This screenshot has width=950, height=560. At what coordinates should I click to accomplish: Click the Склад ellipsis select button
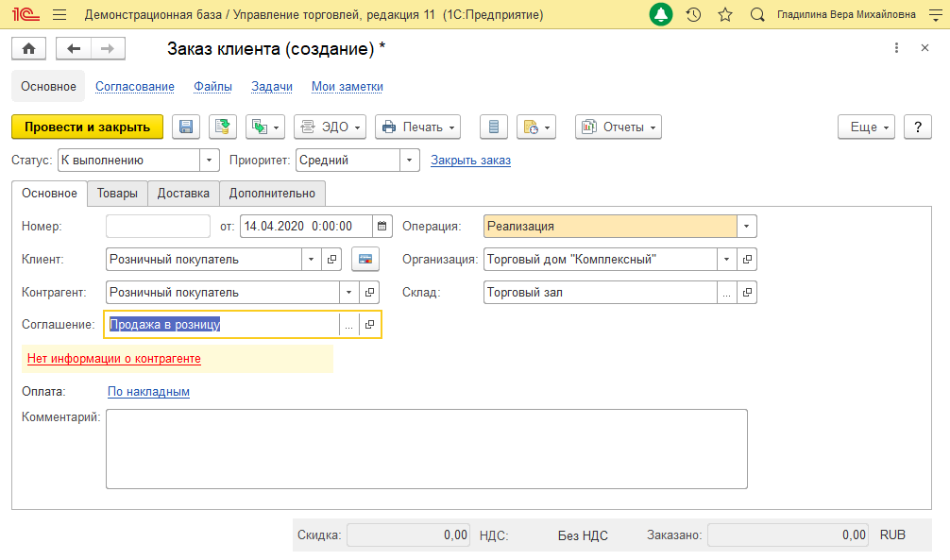pos(726,292)
